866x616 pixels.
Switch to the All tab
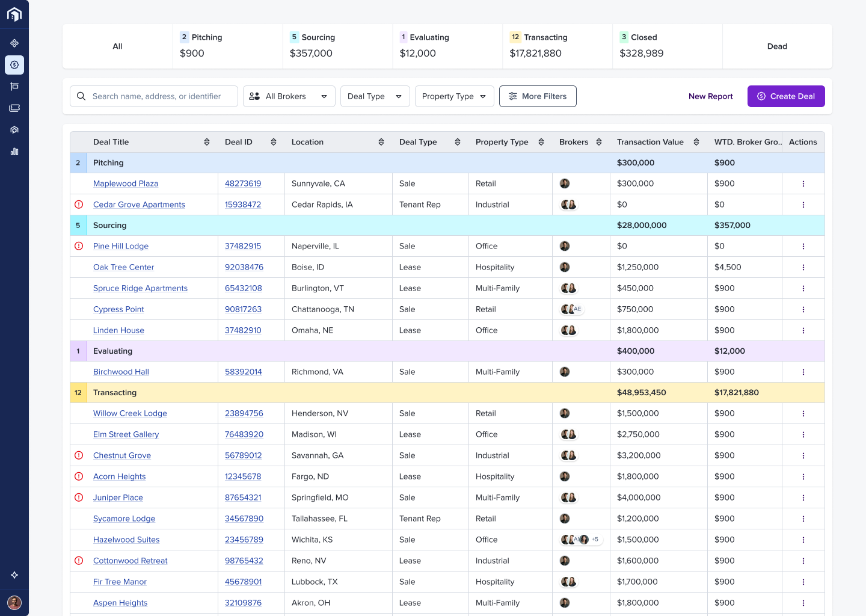117,46
